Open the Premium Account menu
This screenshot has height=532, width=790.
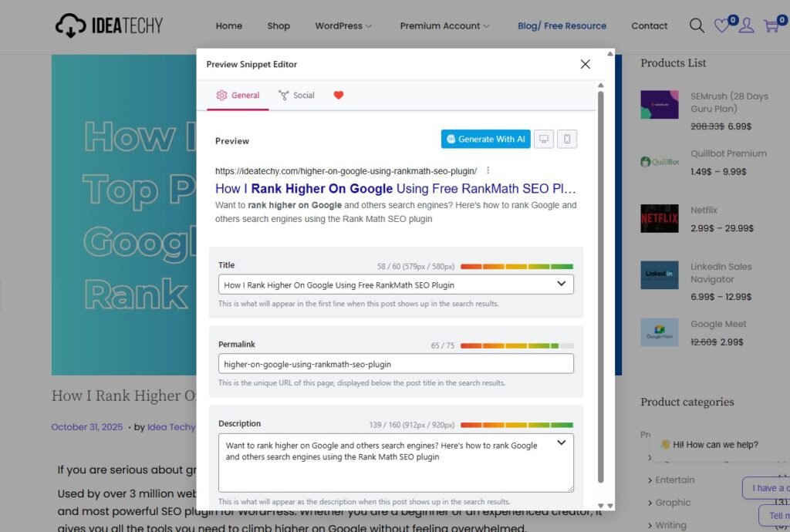tap(444, 26)
